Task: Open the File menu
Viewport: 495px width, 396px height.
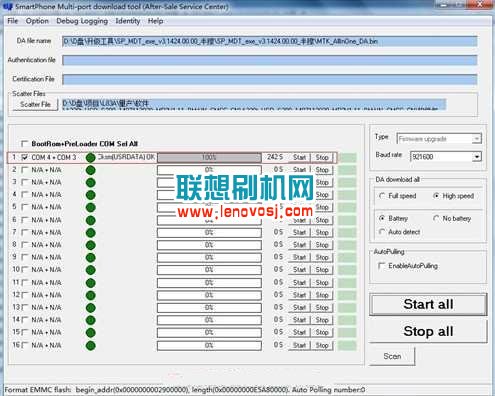Action: (13, 21)
